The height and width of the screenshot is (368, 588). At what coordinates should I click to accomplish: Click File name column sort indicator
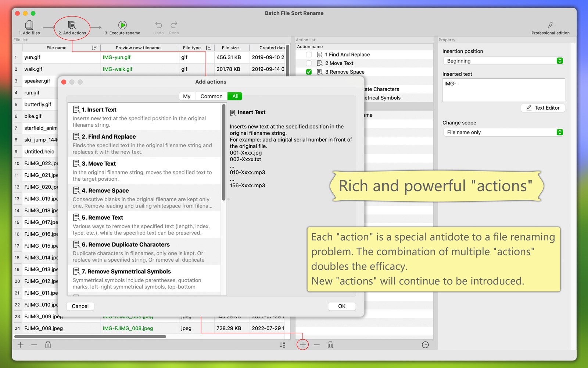pos(94,48)
